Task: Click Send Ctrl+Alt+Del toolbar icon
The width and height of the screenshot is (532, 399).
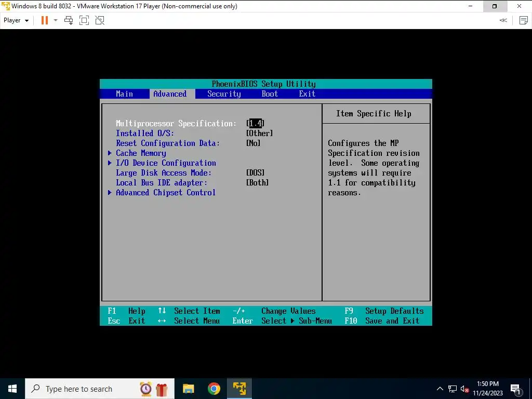Action: tap(69, 20)
